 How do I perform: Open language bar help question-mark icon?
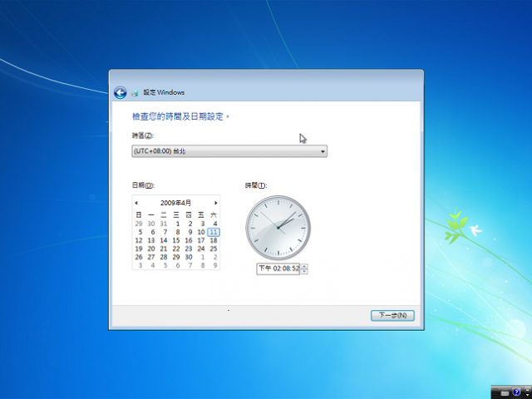click(x=516, y=392)
